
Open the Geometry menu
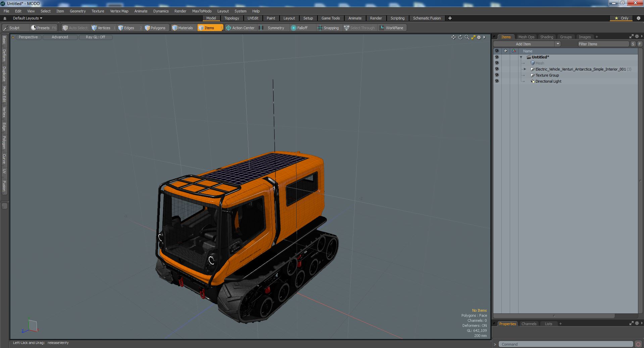click(78, 11)
